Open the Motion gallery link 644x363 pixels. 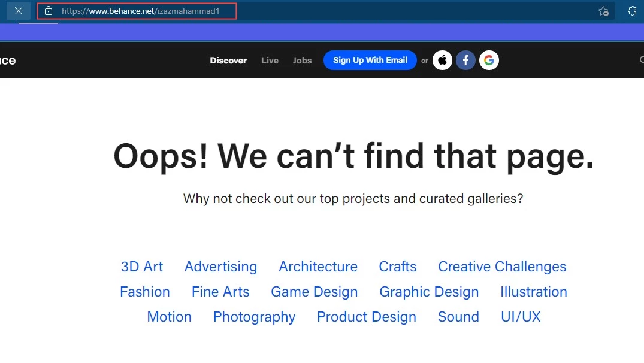[169, 317]
